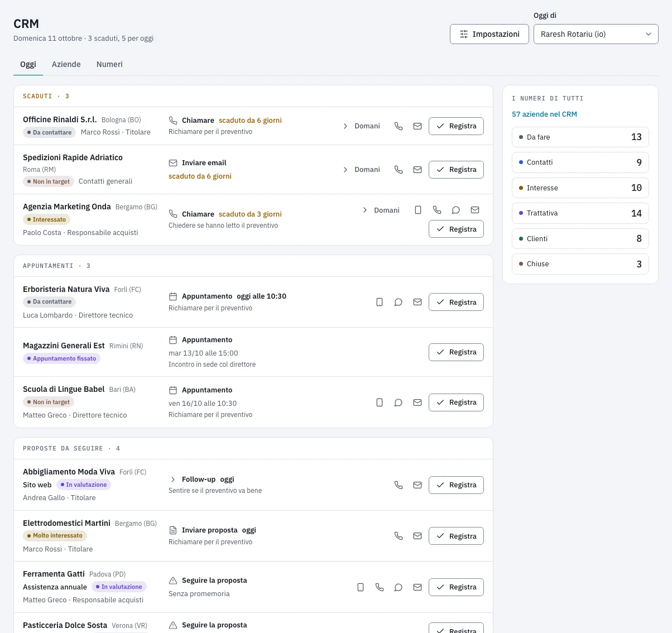Click envelope icon for Erboristeria Natura Viva
The height and width of the screenshot is (633, 672).
point(417,302)
